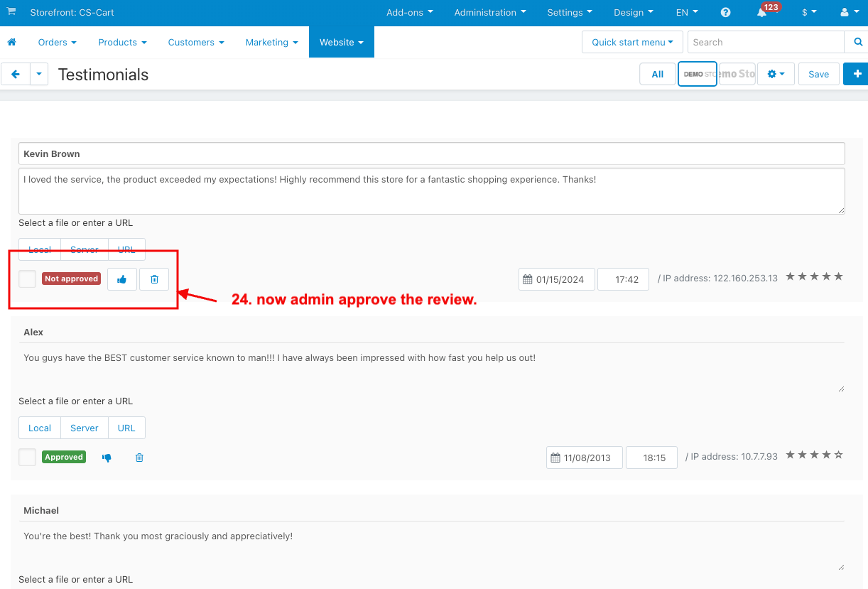Click the IP address 10.7.7.93 text

click(732, 457)
